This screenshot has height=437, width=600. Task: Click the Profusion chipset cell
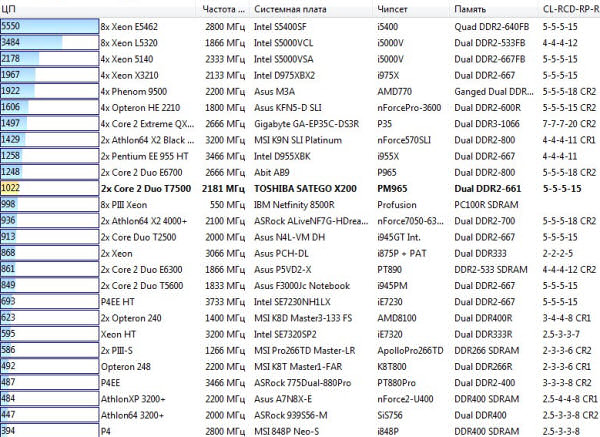coord(397,205)
